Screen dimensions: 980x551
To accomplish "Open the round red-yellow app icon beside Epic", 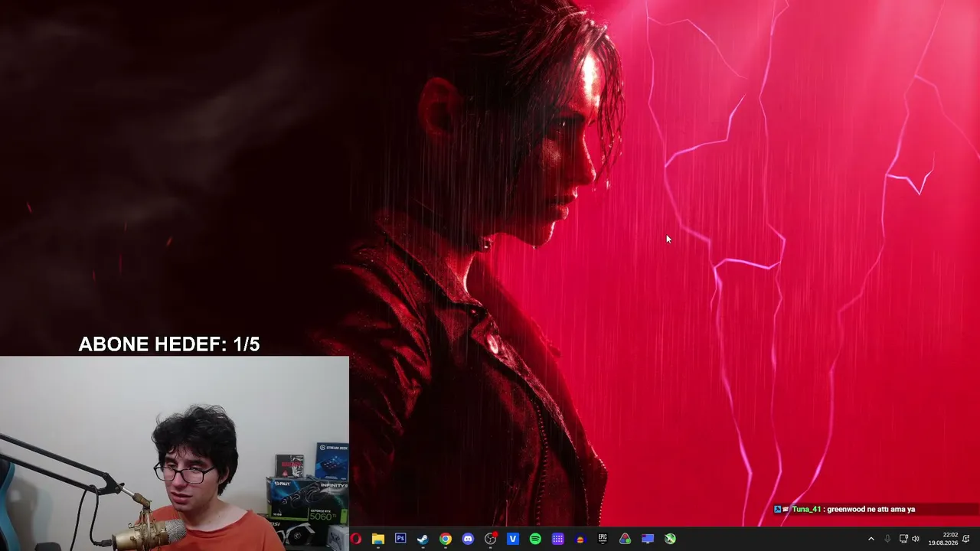I will coord(580,539).
